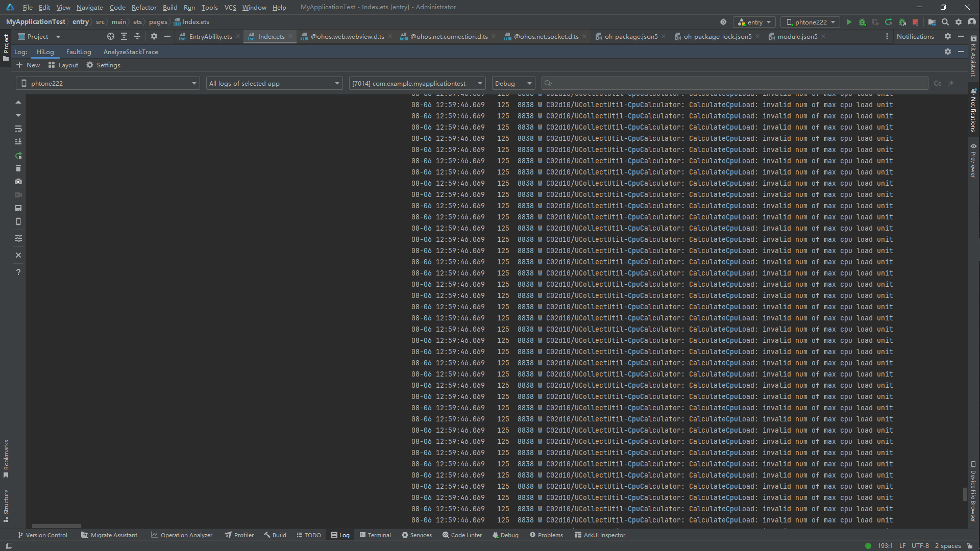Select the EntryAbility.ets editor tab
Screen dimensions: 980x551
[x=210, y=36]
